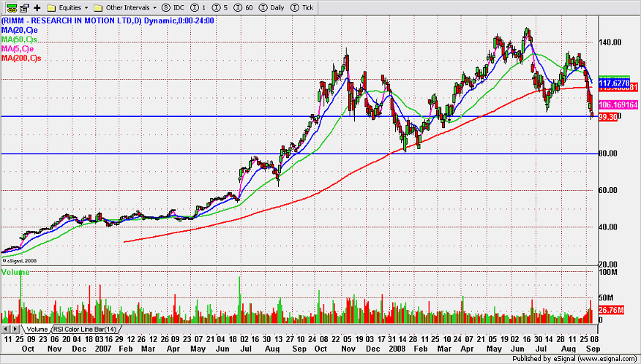This screenshot has height=364, width=641.
Task: Open the Equities folder dropdown
Action: pos(68,7)
